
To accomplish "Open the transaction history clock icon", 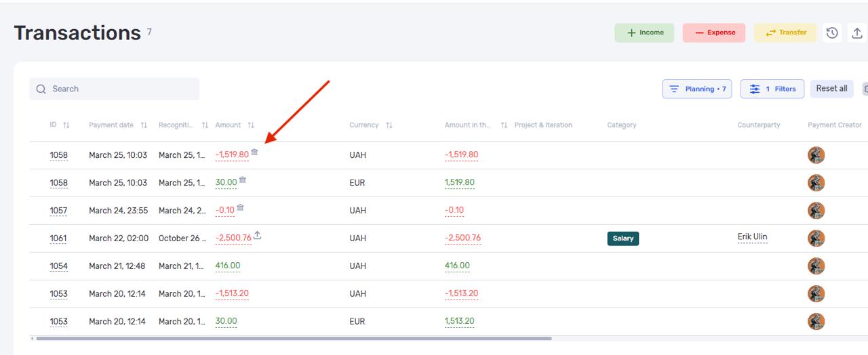I will point(832,33).
